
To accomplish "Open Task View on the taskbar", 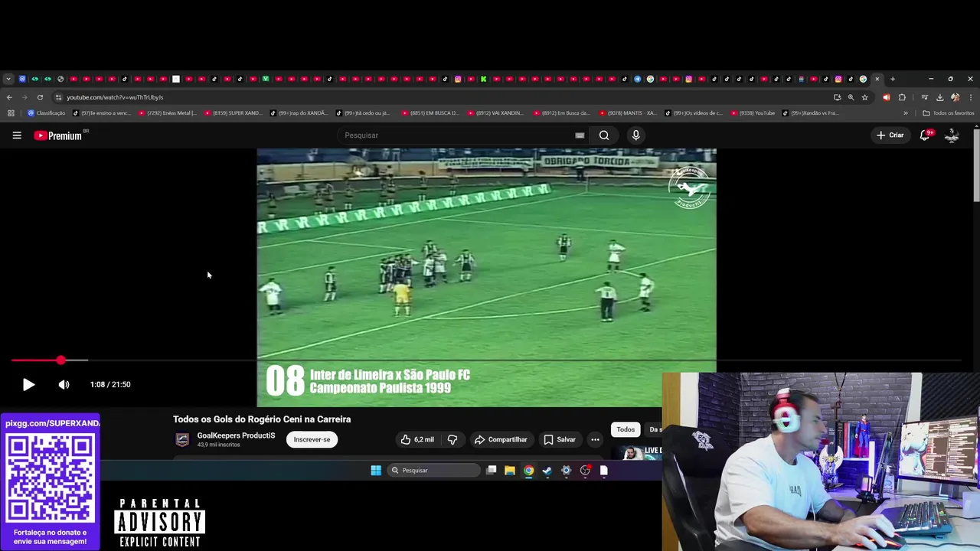I will click(492, 471).
